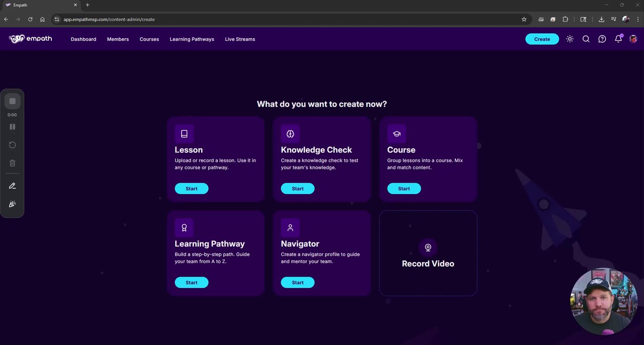644x345 pixels.
Task: Open the Learning Pathways menu item
Action: point(192,39)
